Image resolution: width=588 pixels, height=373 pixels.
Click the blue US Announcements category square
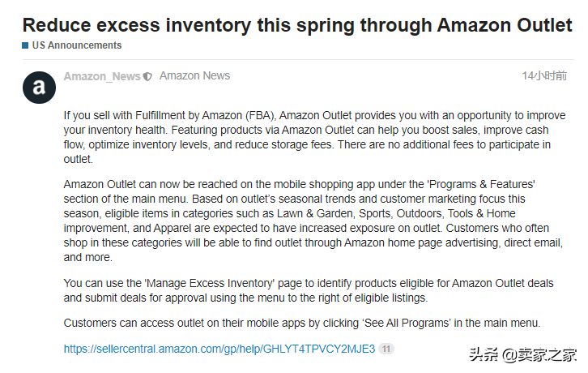pos(25,45)
